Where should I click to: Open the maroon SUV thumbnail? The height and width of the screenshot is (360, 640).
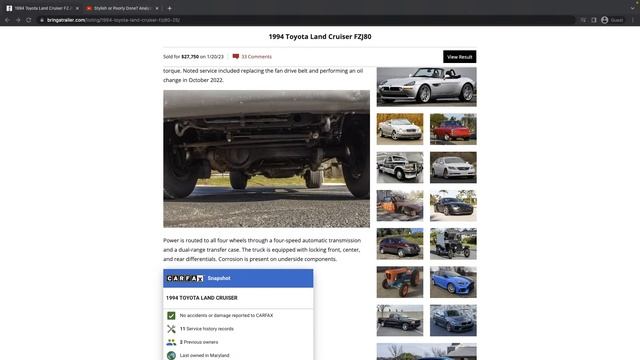pyautogui.click(x=400, y=244)
